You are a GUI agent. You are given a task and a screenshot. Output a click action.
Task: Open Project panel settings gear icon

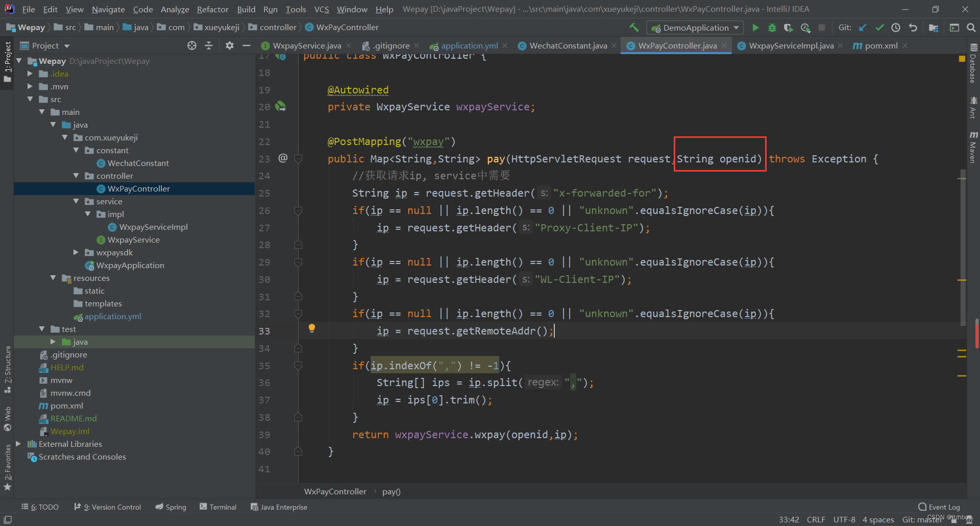(x=230, y=45)
